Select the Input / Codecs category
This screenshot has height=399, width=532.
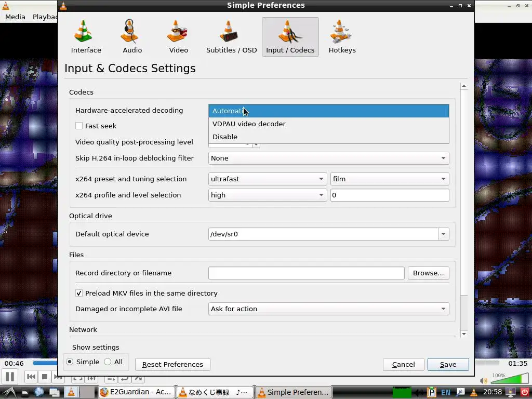tap(290, 37)
